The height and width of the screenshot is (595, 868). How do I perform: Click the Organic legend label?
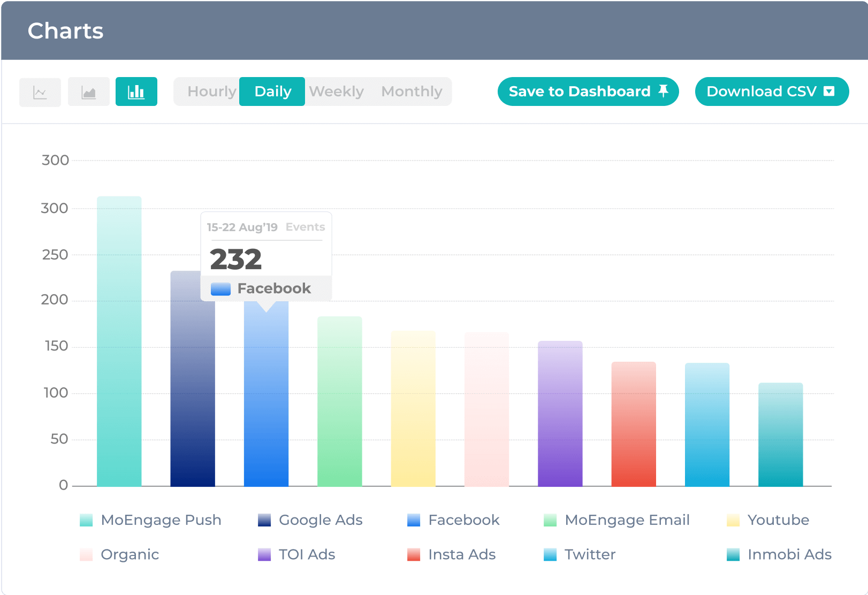click(130, 555)
